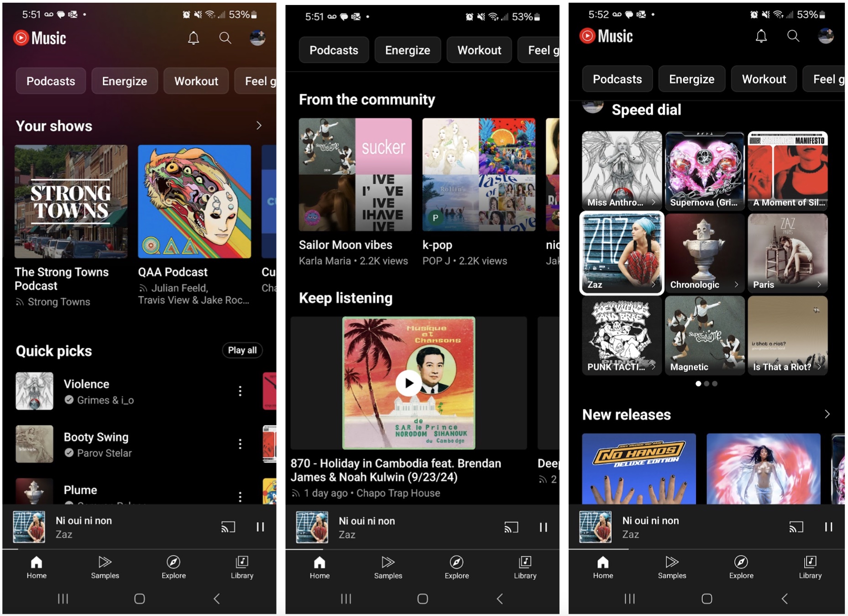Select the Workout chip on the Your shows screen

[x=196, y=81]
